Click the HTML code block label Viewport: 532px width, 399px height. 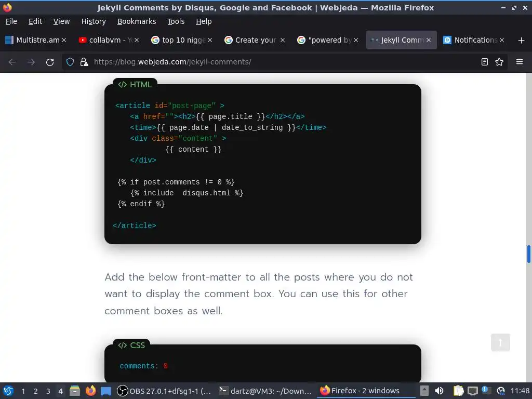pos(135,85)
